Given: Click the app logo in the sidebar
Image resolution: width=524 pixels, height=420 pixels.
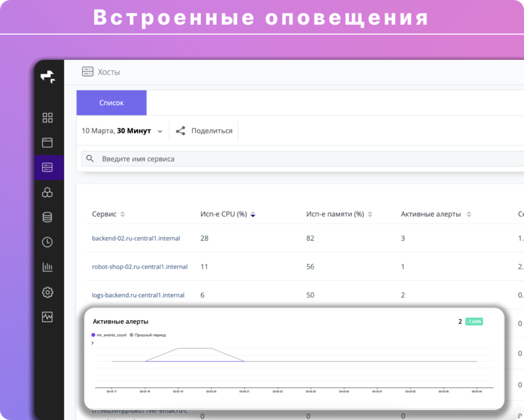Looking at the screenshot, I should tap(48, 77).
